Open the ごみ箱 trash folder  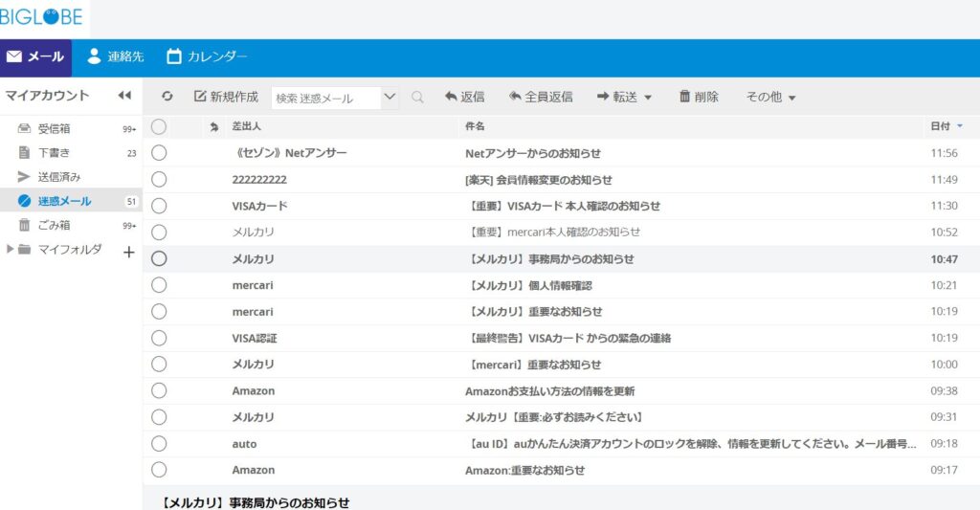pyautogui.click(x=54, y=226)
